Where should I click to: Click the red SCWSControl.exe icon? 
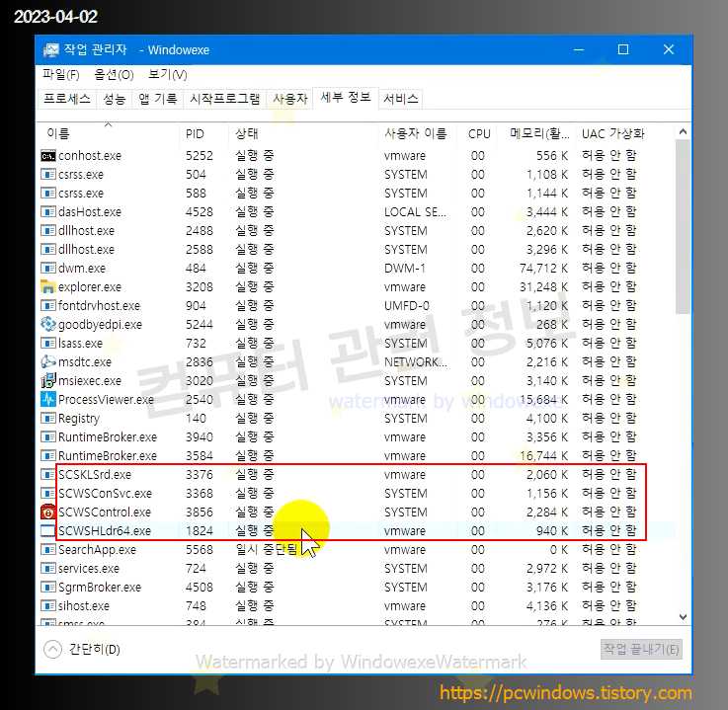pyautogui.click(x=47, y=512)
